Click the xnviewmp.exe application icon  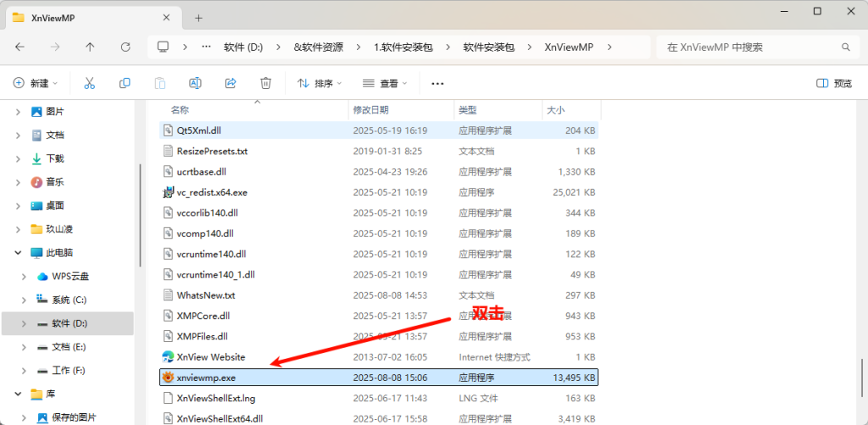[168, 377]
